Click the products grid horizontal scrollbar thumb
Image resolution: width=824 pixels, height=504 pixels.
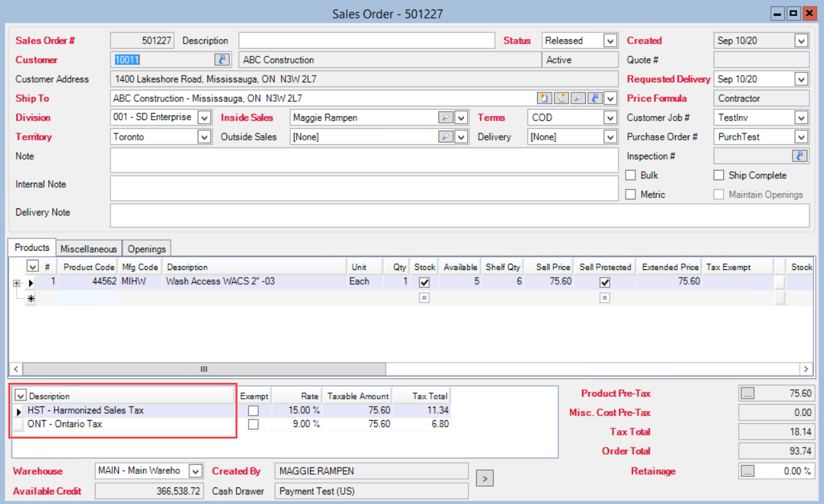(x=204, y=369)
